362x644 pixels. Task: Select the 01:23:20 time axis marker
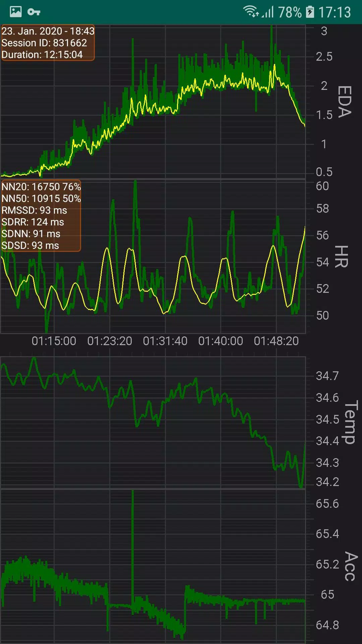[x=110, y=341]
